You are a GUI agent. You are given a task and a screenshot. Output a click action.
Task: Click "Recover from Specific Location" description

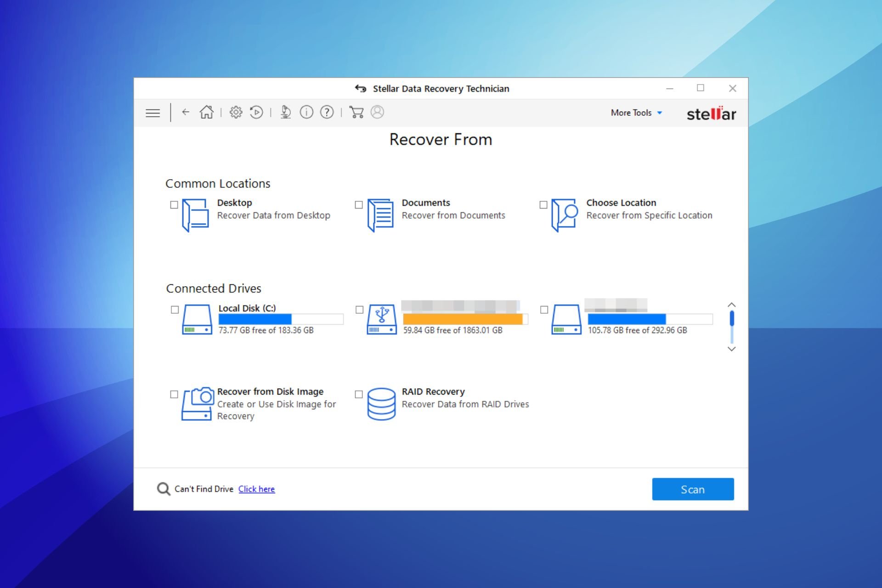pos(649,215)
